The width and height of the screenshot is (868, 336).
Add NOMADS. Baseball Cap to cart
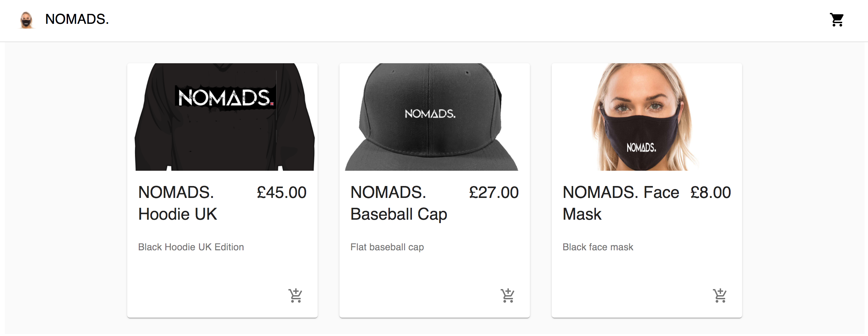[x=508, y=296]
